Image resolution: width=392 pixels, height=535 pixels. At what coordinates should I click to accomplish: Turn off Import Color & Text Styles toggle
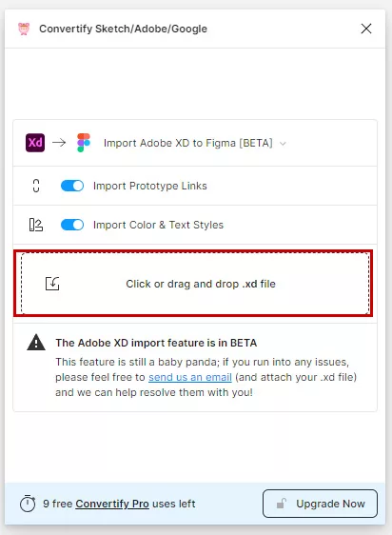(x=72, y=225)
